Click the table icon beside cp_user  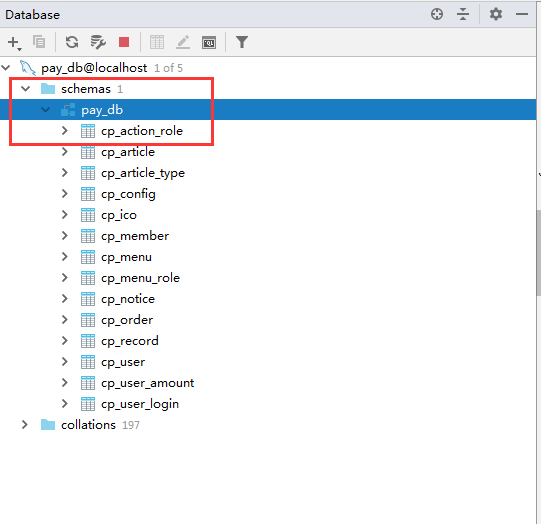click(88, 362)
